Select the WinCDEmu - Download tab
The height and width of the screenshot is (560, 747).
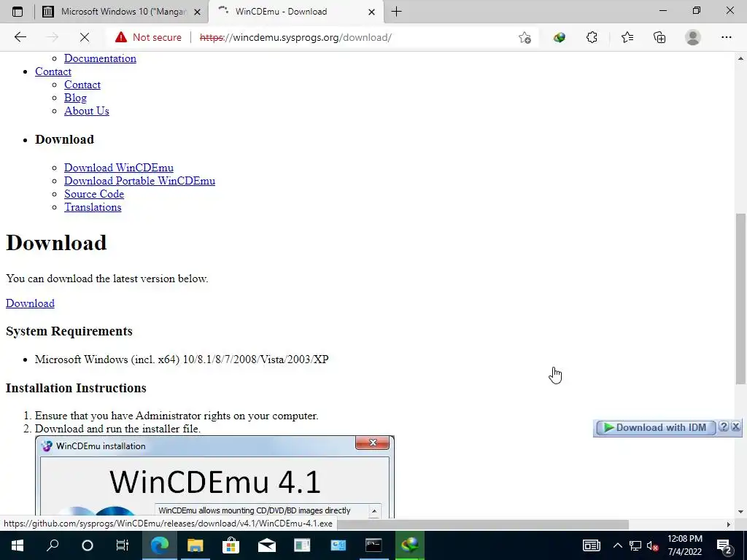coord(295,12)
